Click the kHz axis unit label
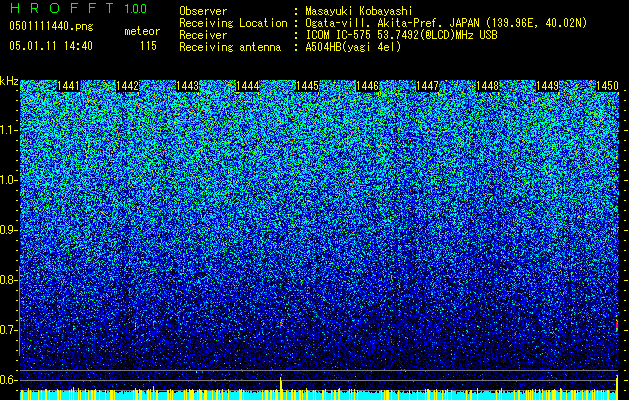Screen dimensions: 629x400 9,81
